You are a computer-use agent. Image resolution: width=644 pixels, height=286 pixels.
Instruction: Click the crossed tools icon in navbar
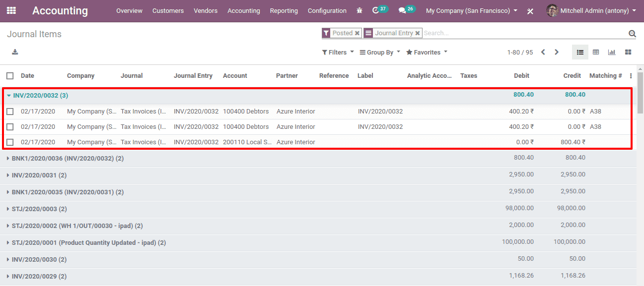coord(530,11)
